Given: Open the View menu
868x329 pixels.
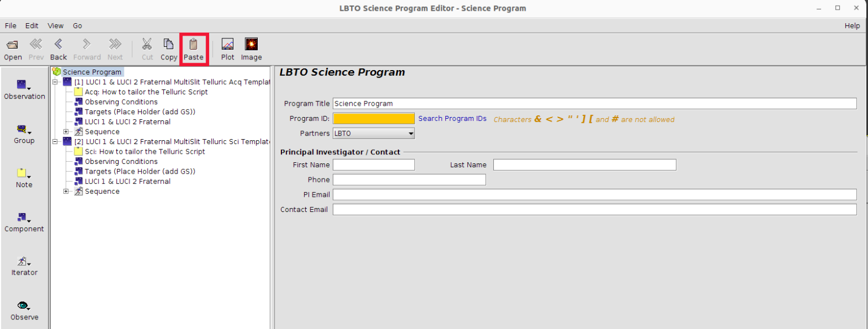Looking at the screenshot, I should (55, 26).
